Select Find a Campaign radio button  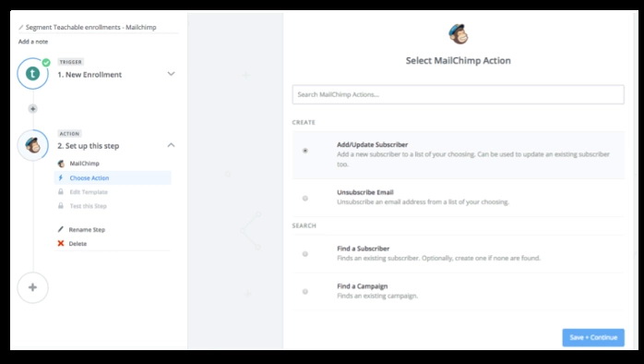click(305, 292)
